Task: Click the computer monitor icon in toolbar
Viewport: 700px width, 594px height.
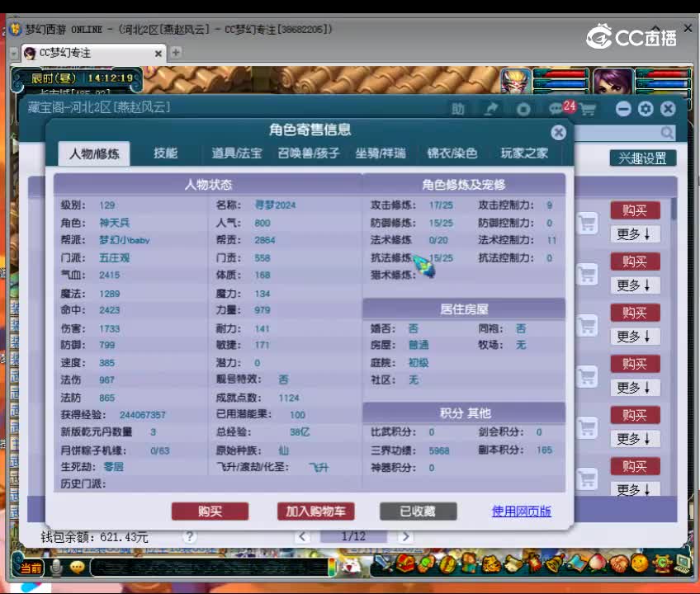Action: 683,563
